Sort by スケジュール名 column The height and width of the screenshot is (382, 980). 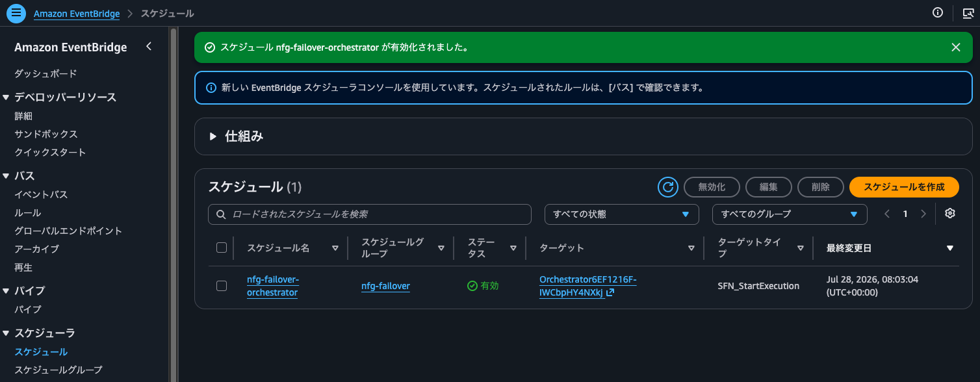pos(335,248)
